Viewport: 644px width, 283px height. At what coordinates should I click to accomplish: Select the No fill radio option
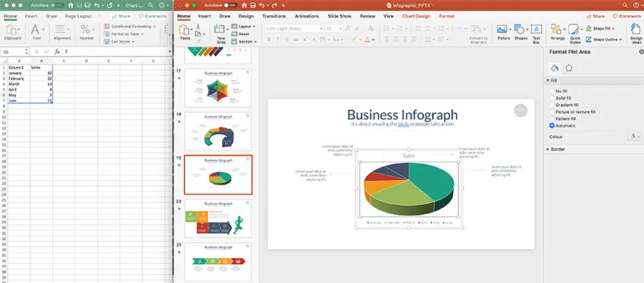tap(552, 91)
